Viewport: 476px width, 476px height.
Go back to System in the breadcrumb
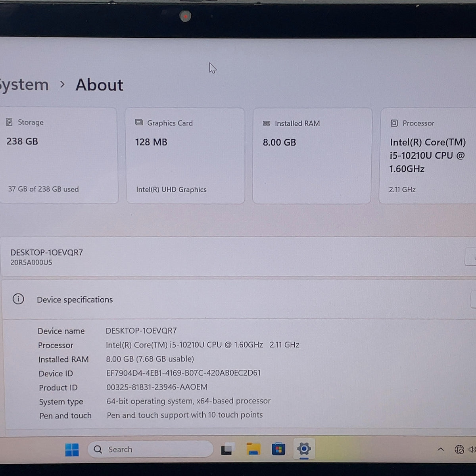coord(24,85)
